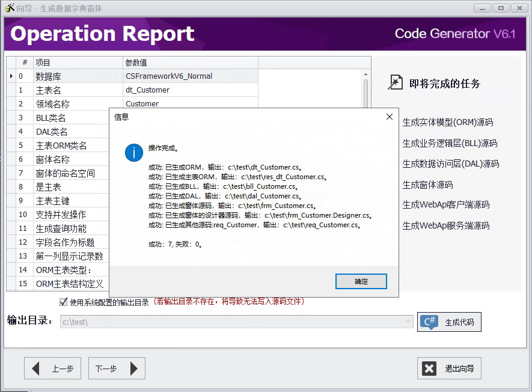
Task: Click the c:\test\dt_Customer.cs result line
Action: (225, 167)
